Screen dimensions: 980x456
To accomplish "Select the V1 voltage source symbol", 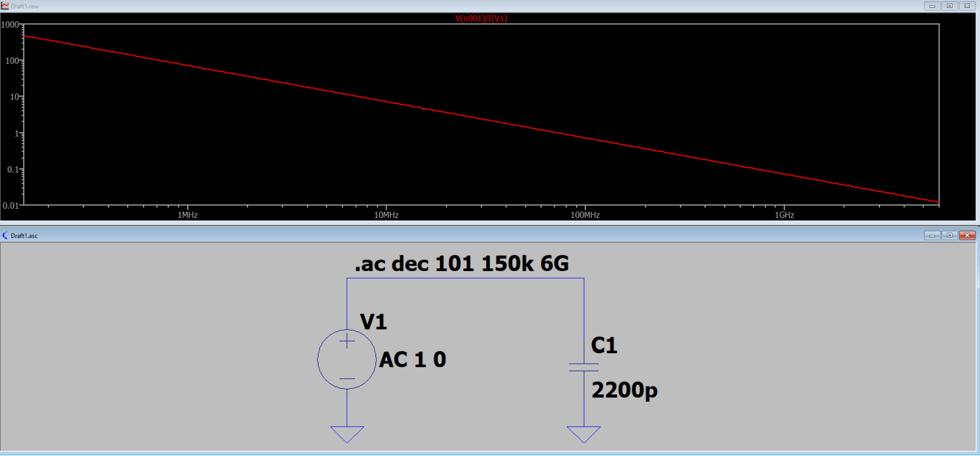I will (347, 359).
